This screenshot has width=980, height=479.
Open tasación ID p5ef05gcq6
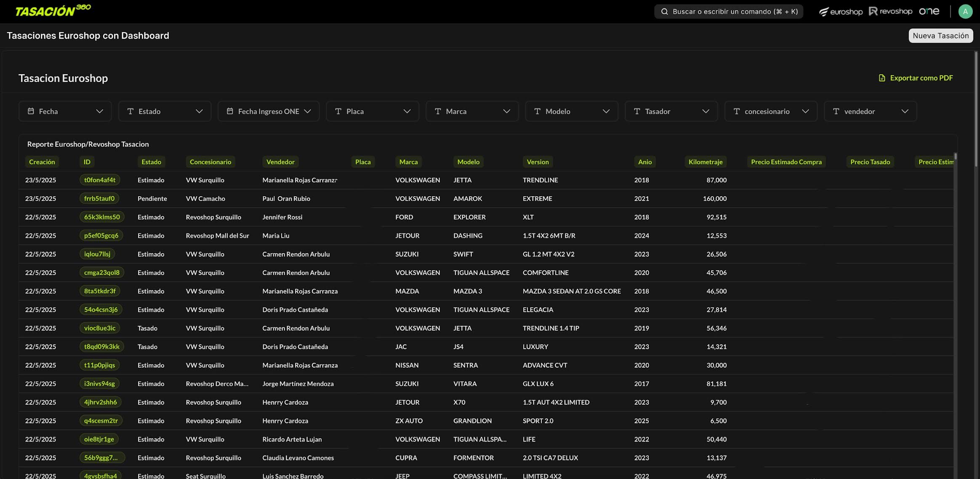101,235
